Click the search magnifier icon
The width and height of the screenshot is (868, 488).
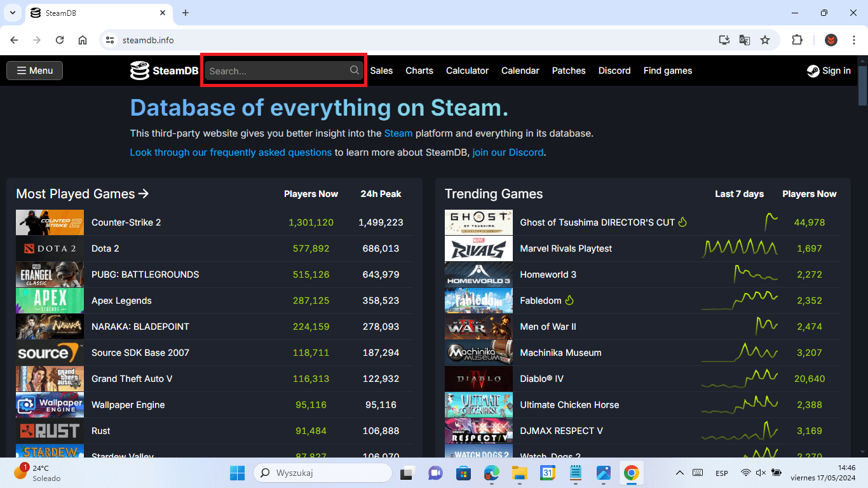point(355,70)
